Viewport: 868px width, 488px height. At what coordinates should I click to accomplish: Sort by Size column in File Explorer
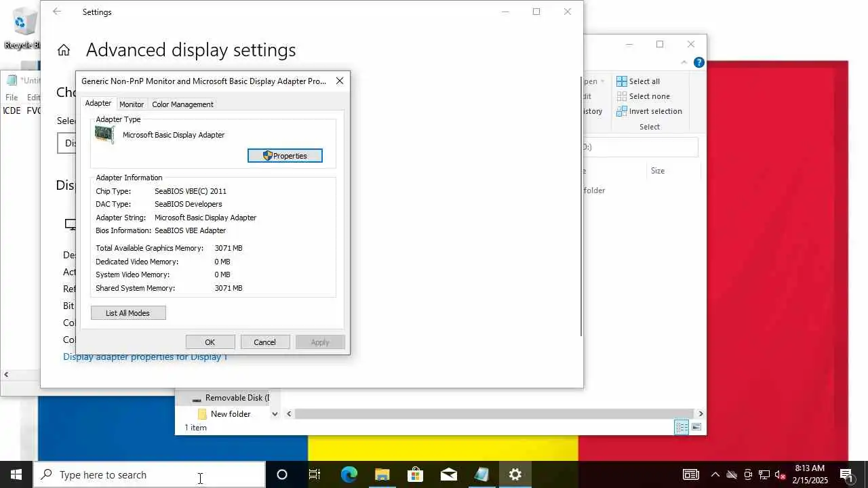pos(658,171)
